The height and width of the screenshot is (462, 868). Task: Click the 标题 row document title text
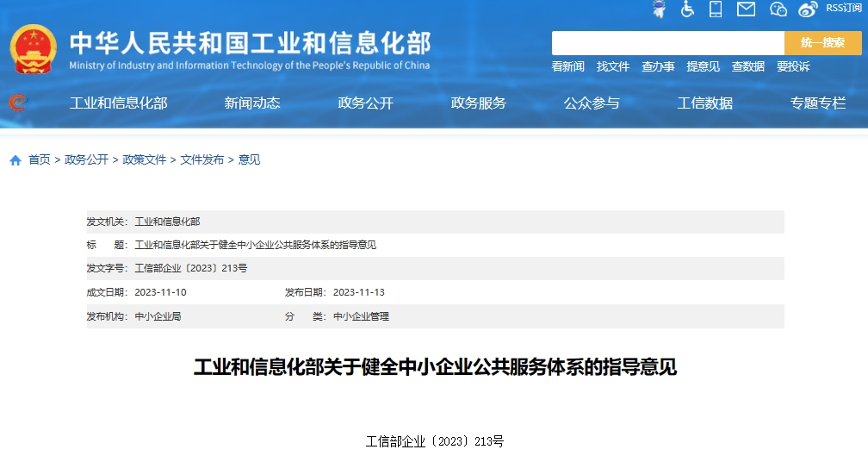coord(255,245)
